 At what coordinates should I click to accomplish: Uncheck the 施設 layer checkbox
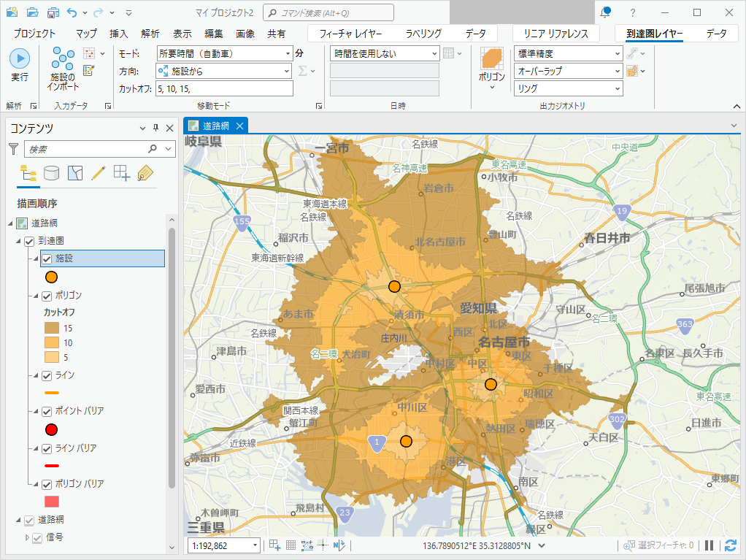(47, 258)
